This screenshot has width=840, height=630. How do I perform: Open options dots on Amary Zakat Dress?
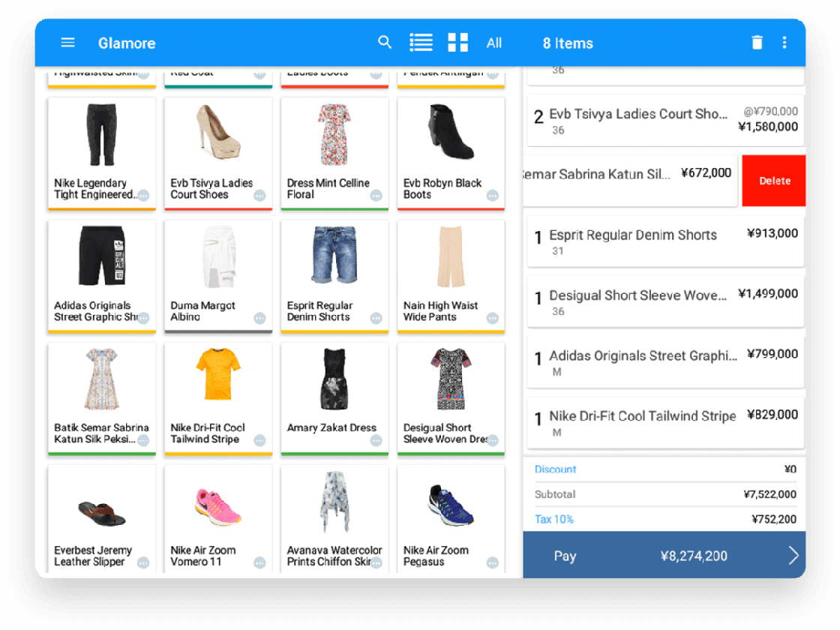coord(376,440)
